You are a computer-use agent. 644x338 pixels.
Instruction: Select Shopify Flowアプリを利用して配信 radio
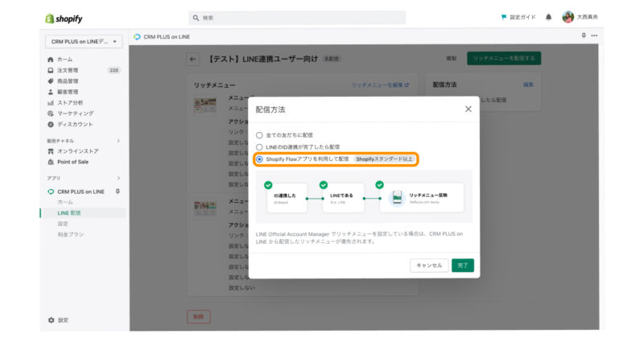(x=259, y=159)
